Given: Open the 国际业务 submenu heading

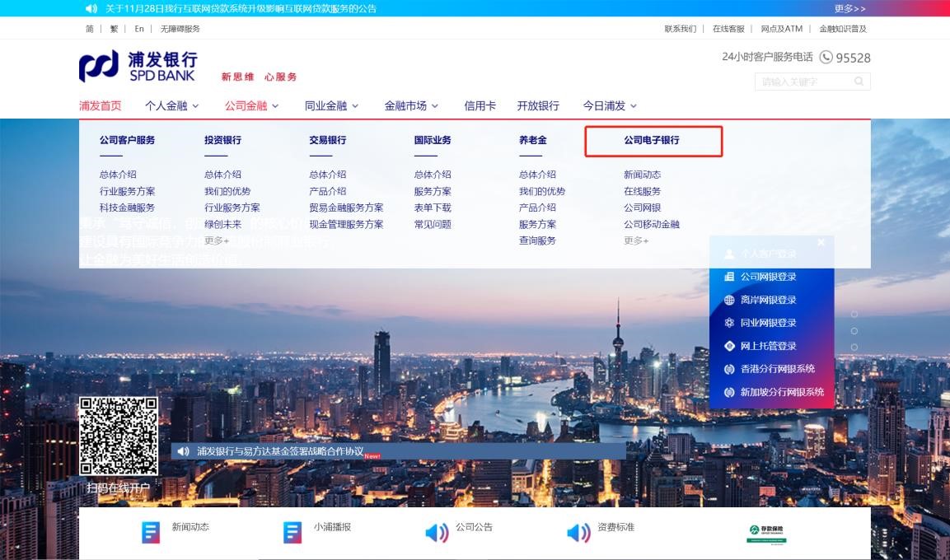Looking at the screenshot, I should [x=433, y=140].
